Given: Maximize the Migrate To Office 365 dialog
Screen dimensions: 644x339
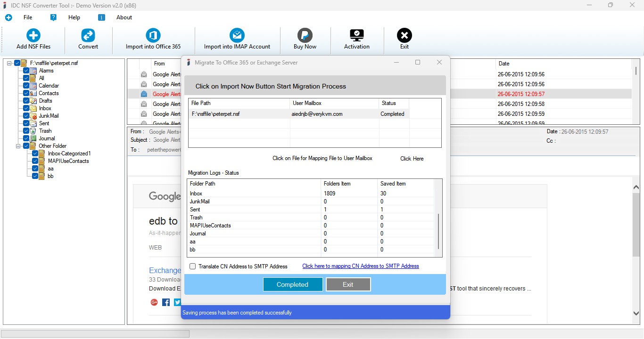Looking at the screenshot, I should click(417, 63).
